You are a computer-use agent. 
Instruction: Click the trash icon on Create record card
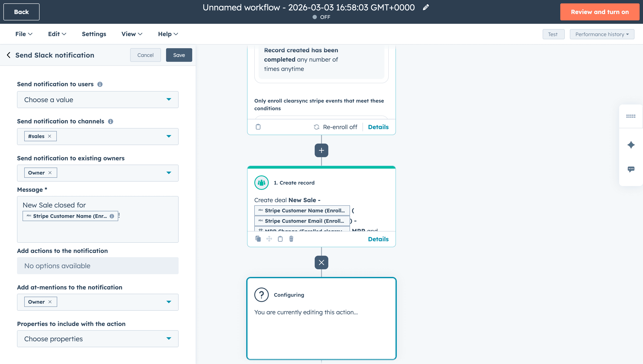[x=291, y=239]
